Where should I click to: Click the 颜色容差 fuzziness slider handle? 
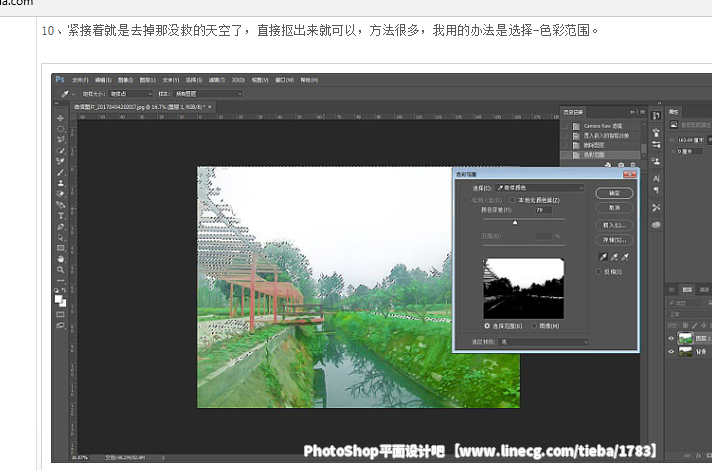pos(515,223)
